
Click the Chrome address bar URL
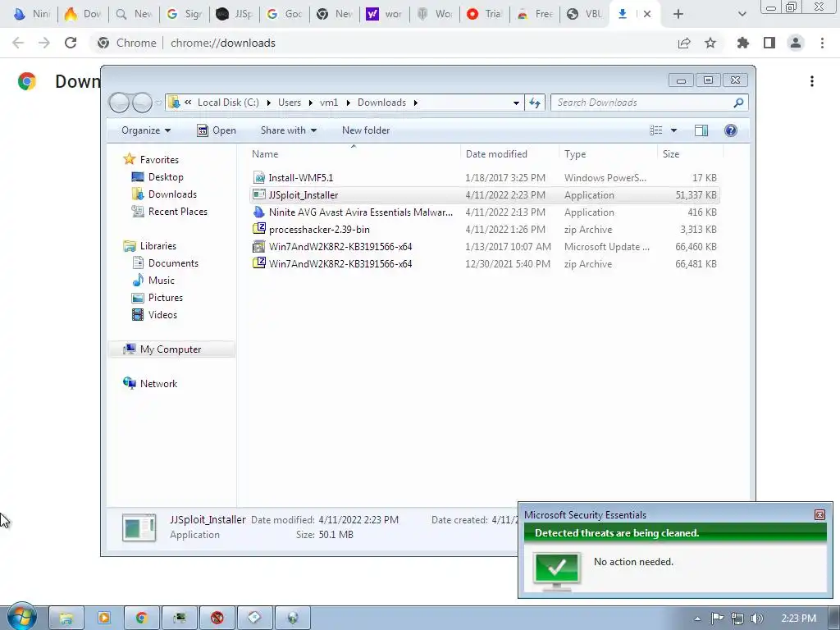point(223,43)
